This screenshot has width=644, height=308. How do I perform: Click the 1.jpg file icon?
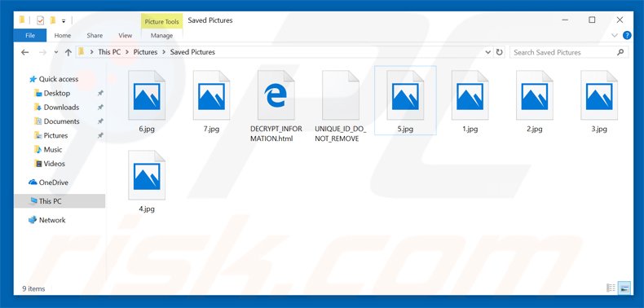click(x=470, y=95)
